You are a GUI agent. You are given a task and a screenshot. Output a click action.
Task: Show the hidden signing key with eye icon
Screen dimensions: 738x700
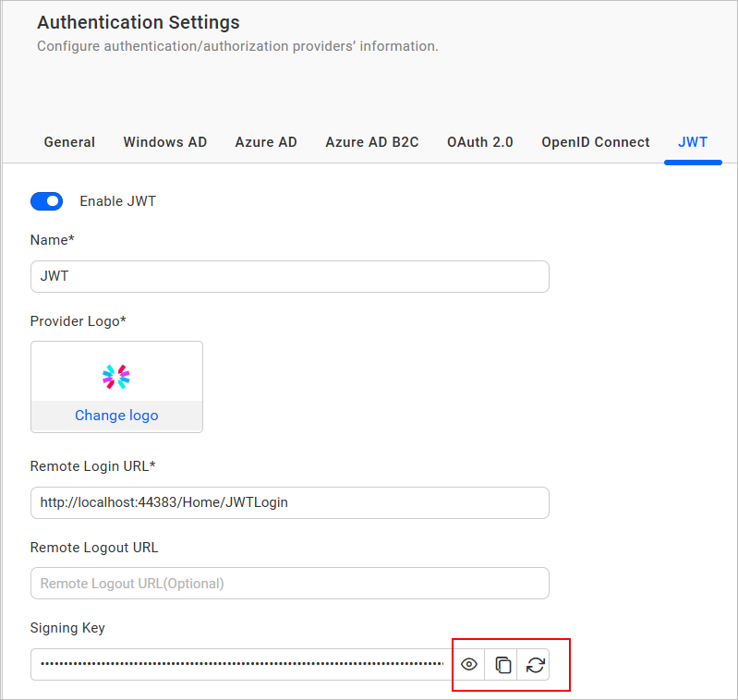pyautogui.click(x=469, y=664)
